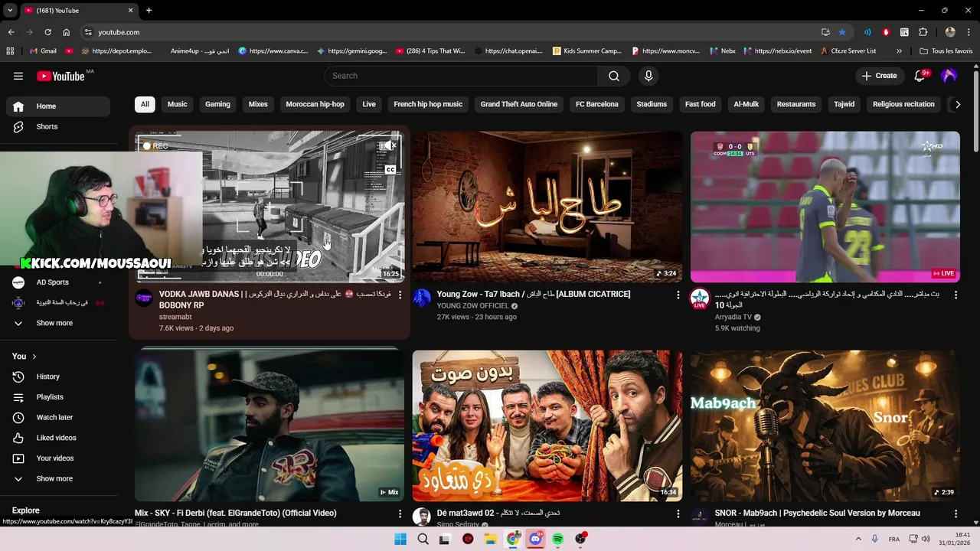The width and height of the screenshot is (980, 551).
Task: Start voice search with the microphone
Action: point(648,76)
